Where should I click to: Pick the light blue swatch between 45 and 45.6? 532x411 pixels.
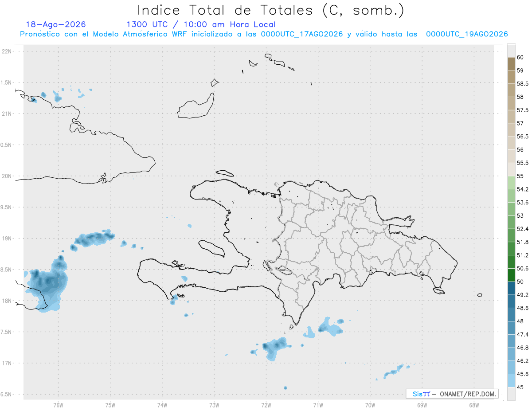coord(511,381)
